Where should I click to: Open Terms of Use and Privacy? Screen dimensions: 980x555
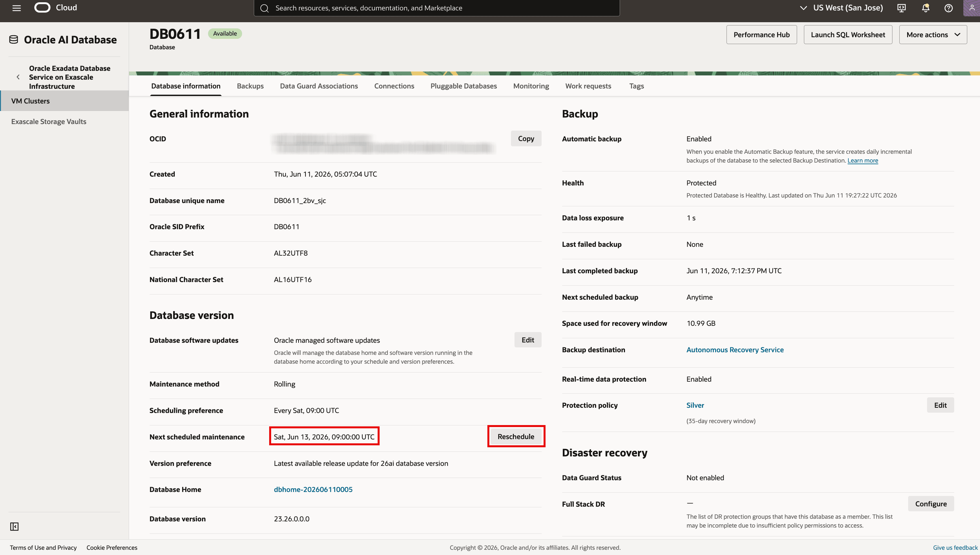click(x=43, y=547)
